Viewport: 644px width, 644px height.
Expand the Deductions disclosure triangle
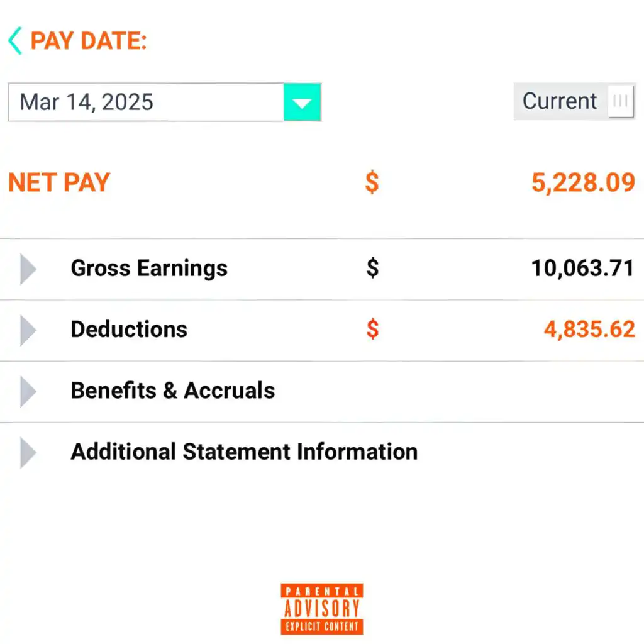pos(28,331)
